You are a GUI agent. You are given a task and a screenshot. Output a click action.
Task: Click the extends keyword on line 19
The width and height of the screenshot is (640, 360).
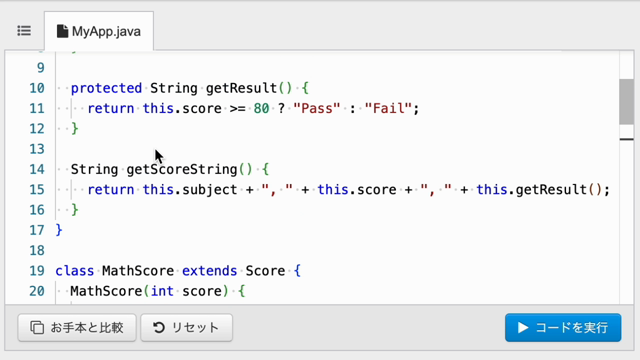(x=209, y=271)
